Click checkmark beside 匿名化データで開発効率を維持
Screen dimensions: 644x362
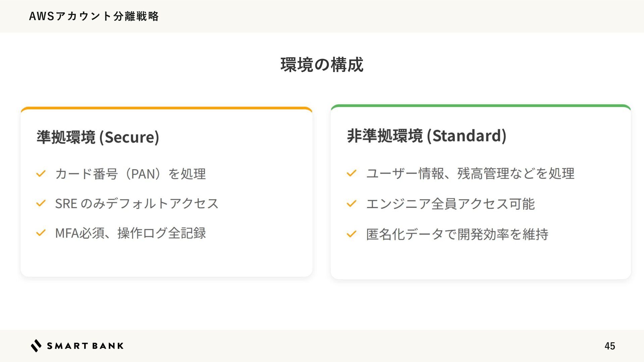click(352, 234)
